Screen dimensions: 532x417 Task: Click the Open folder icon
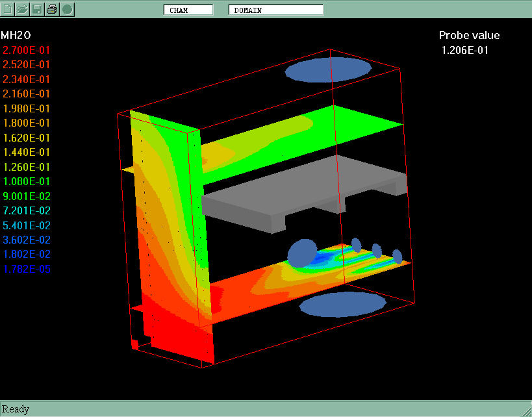(23, 9)
